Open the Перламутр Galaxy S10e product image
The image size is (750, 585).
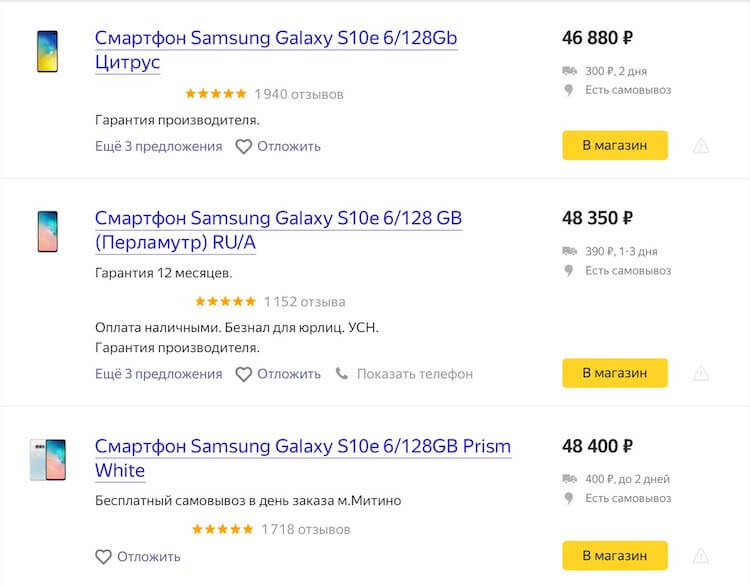(x=47, y=231)
